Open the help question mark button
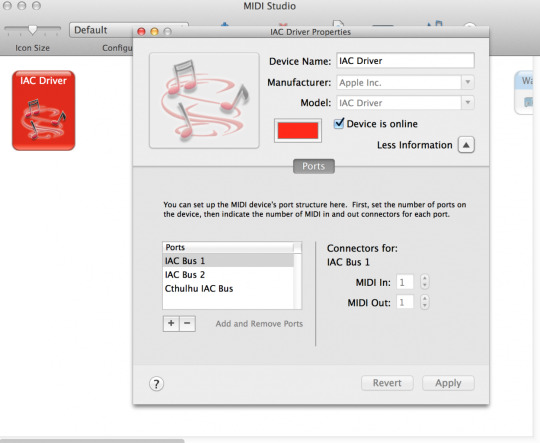The width and height of the screenshot is (540, 443). pyautogui.click(x=156, y=383)
